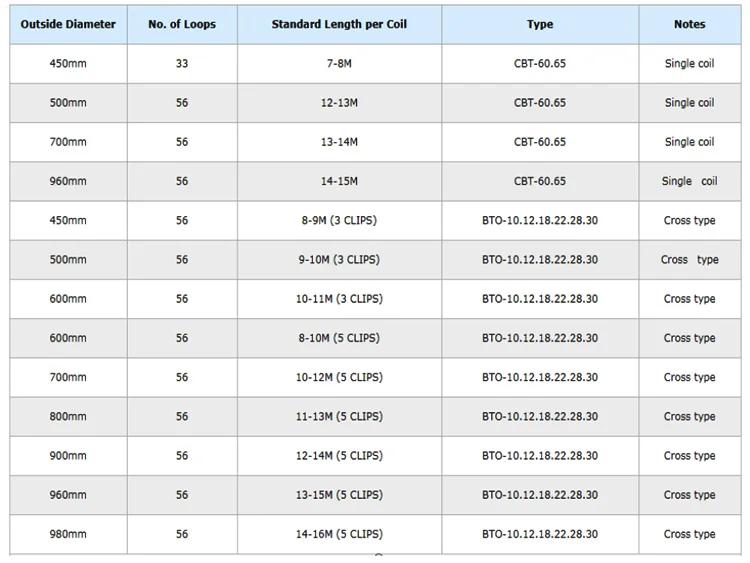Click the 9-10M (3 CLIPS) cell

(x=339, y=260)
